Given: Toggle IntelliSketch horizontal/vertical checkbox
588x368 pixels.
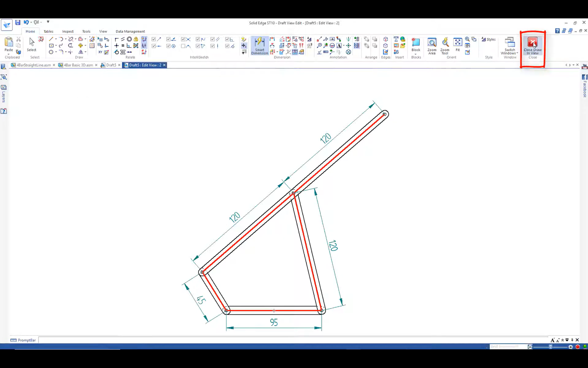Looking at the screenshot, I should pyautogui.click(x=212, y=46).
